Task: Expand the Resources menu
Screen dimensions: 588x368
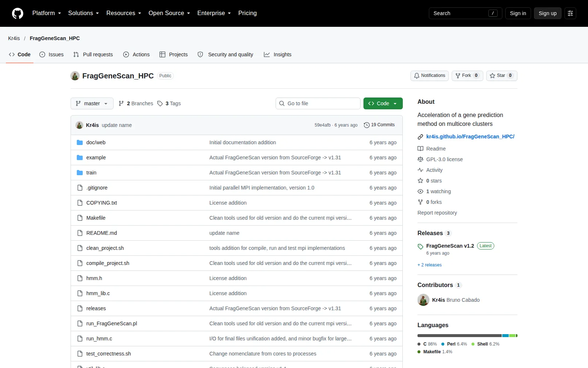Action: click(124, 13)
